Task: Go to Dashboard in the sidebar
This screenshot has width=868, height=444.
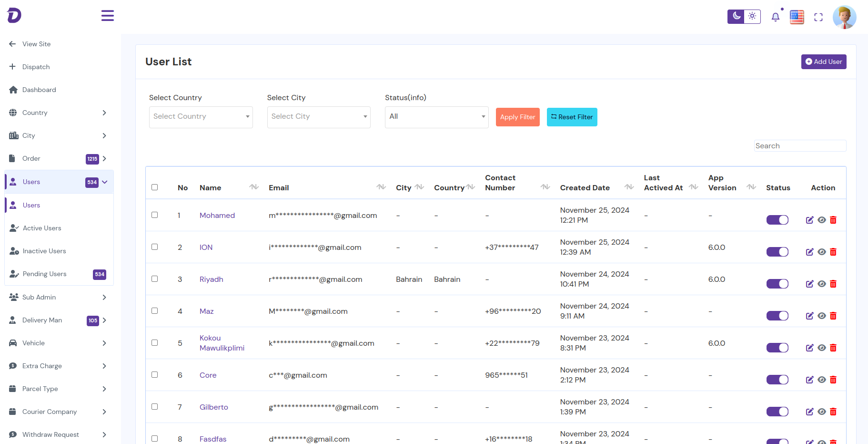Action: point(39,90)
